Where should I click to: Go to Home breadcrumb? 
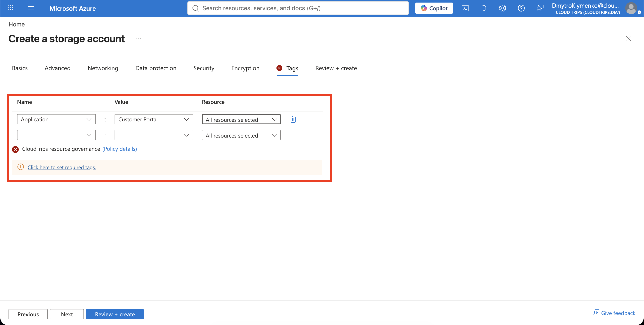pyautogui.click(x=16, y=24)
